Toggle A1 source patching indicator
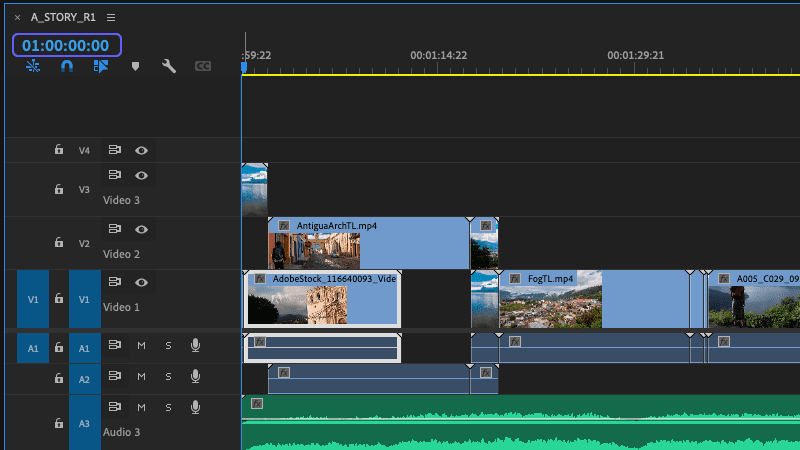The height and width of the screenshot is (450, 800). click(x=33, y=348)
